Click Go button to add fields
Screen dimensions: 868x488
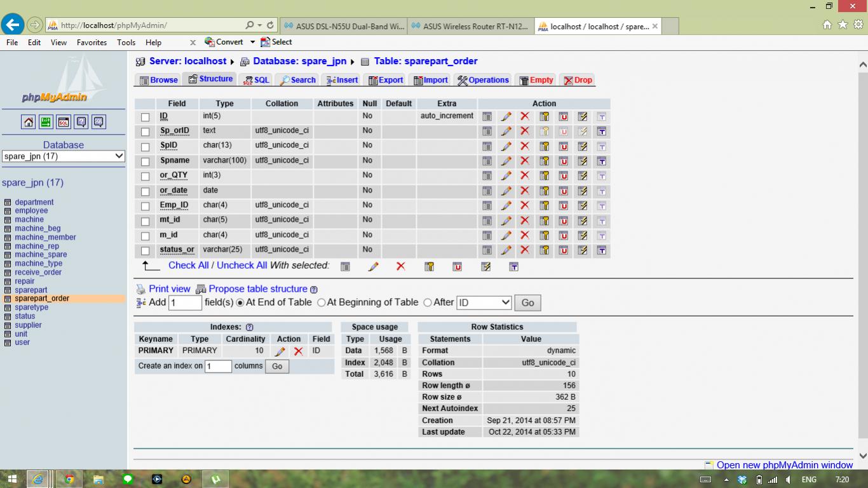[527, 303]
